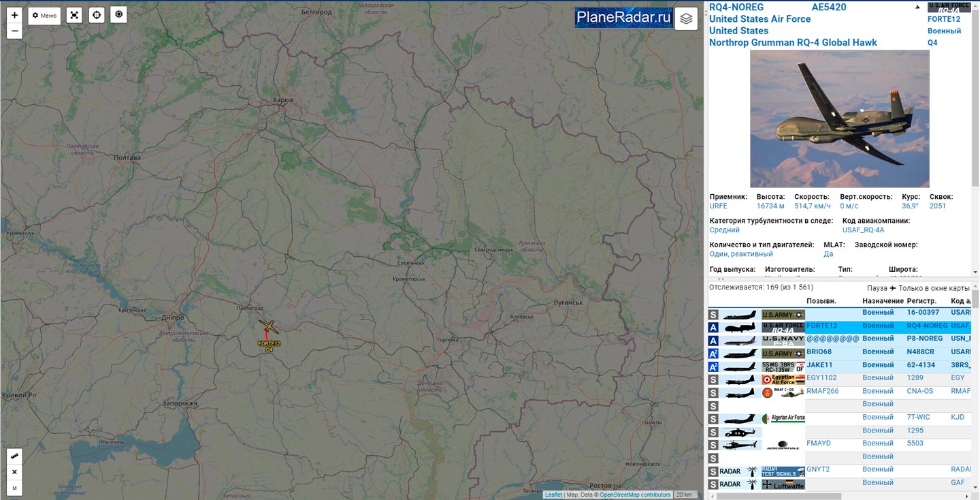Click the FORTE12 callsign in details header
This screenshot has width=980, height=500.
tap(944, 19)
